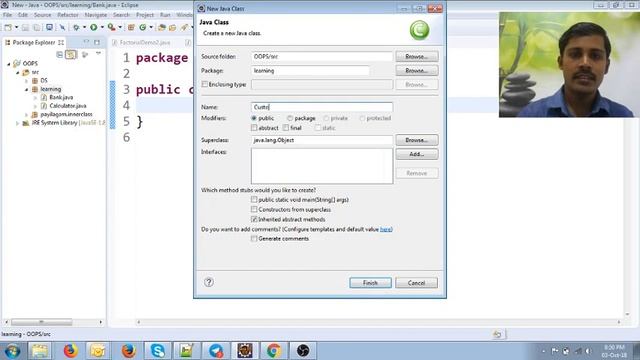Collapse the learning package node

pos(27,89)
